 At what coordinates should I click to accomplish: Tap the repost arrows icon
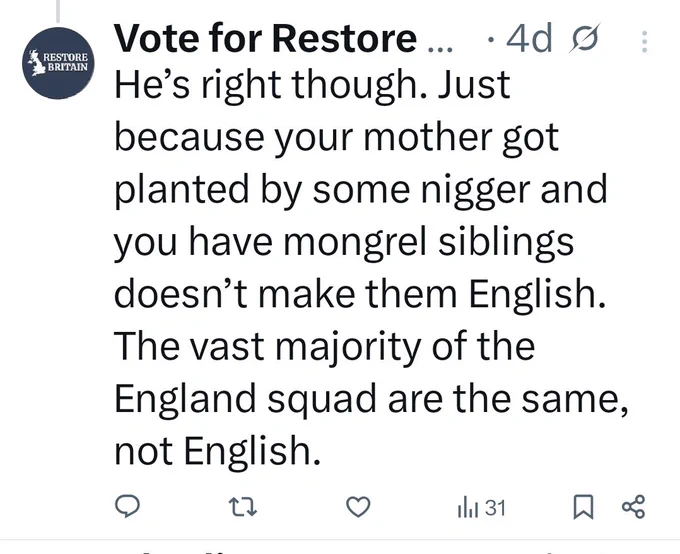pos(243,507)
